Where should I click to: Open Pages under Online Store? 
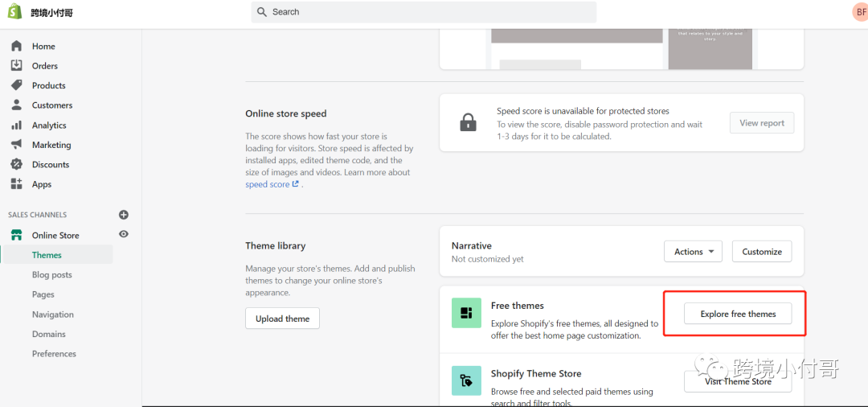coord(43,294)
